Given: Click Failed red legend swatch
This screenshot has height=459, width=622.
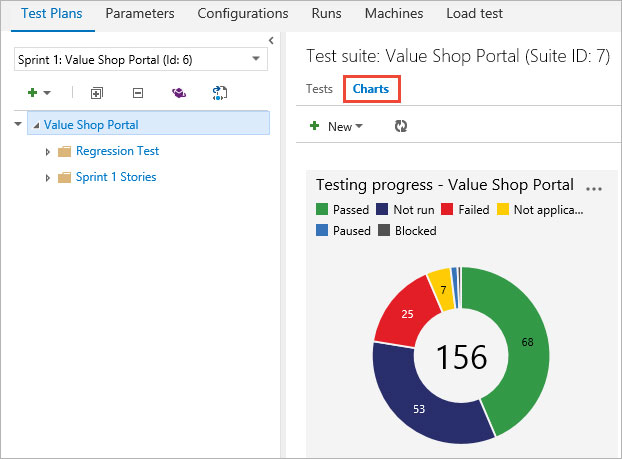Looking at the screenshot, I should [x=447, y=209].
